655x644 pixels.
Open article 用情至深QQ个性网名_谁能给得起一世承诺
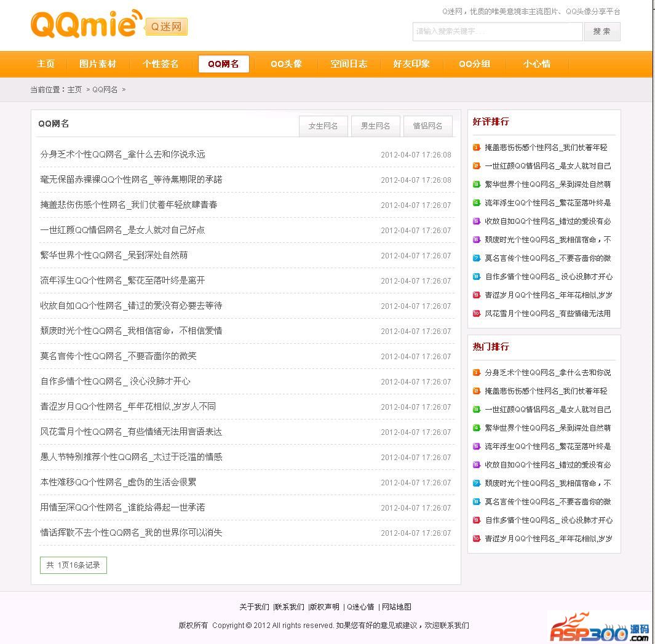[x=122, y=507]
